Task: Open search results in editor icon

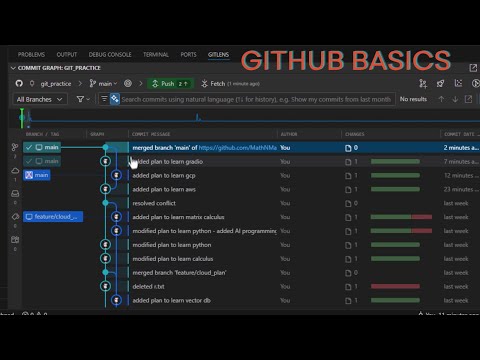Action: (x=468, y=99)
